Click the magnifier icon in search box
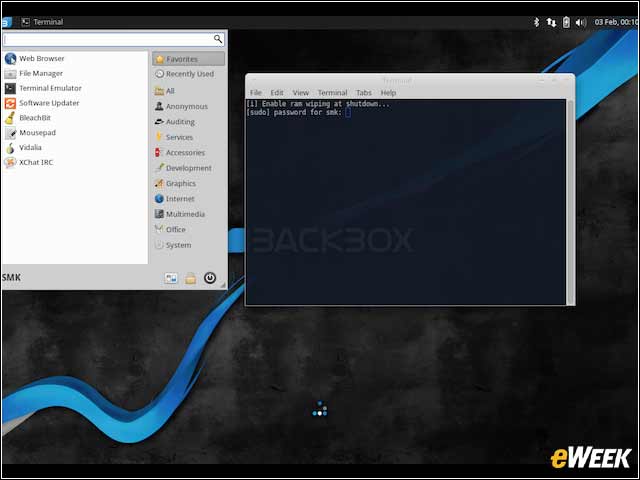This screenshot has width=640, height=480. [218, 39]
